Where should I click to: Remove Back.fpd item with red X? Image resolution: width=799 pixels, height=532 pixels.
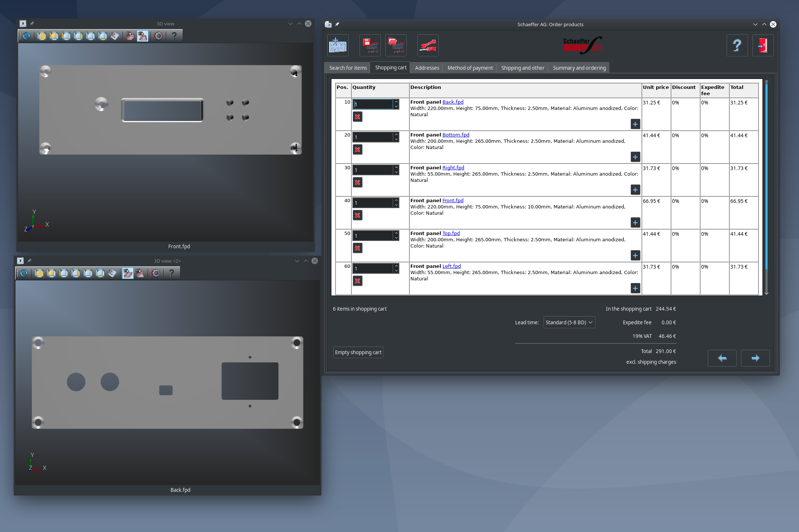click(357, 117)
